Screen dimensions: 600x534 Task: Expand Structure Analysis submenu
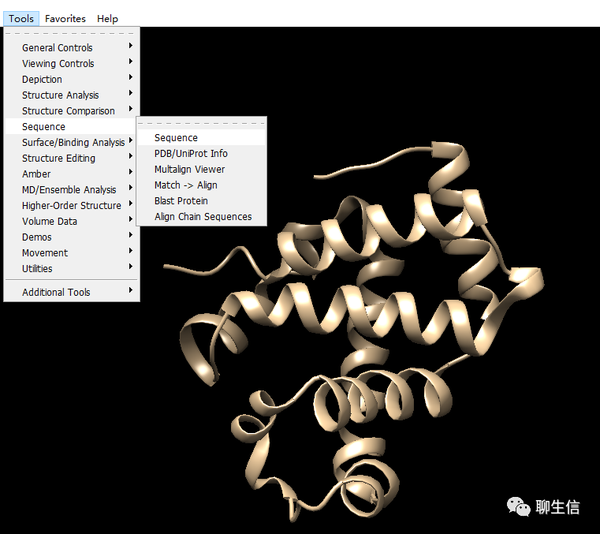click(x=72, y=95)
